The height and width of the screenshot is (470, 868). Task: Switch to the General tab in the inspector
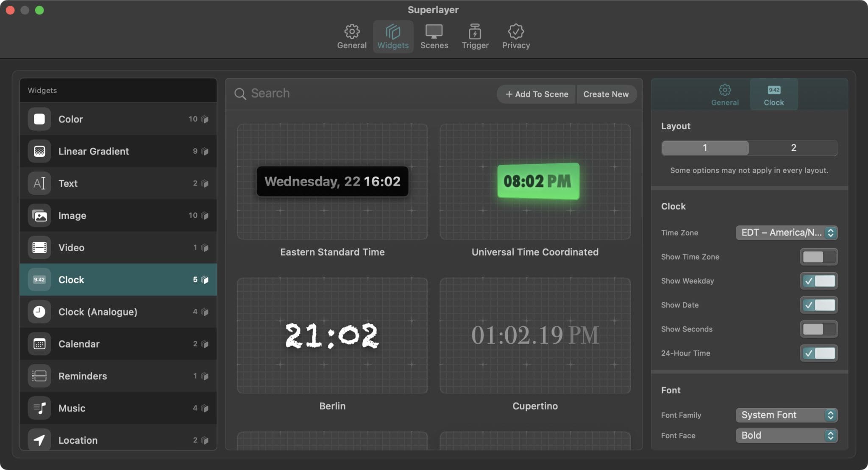[x=724, y=94]
